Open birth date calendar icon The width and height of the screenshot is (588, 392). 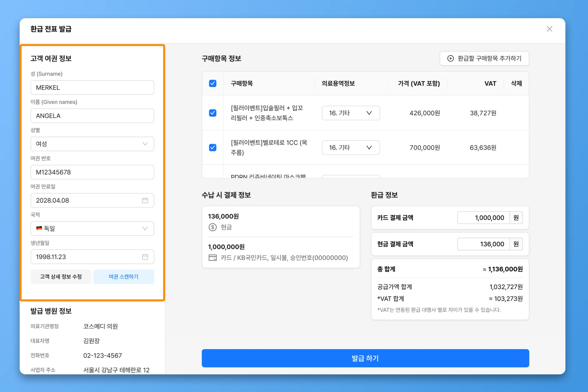145,257
